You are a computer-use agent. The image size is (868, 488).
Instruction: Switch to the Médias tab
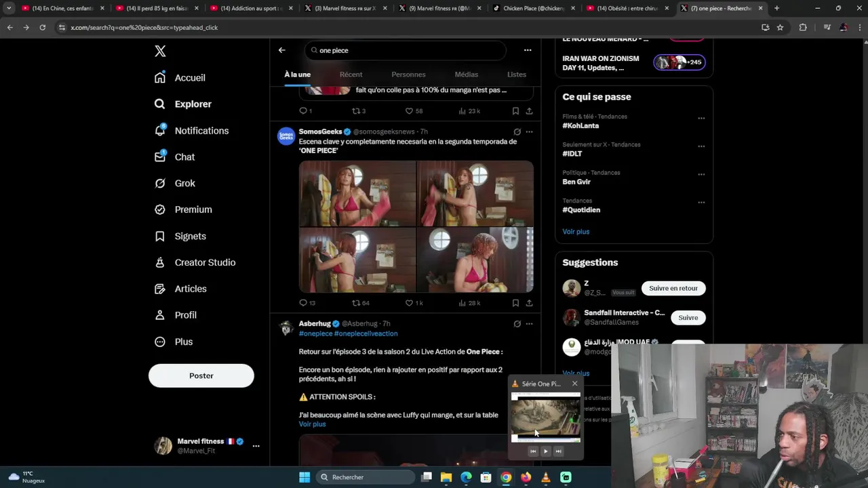click(x=466, y=75)
